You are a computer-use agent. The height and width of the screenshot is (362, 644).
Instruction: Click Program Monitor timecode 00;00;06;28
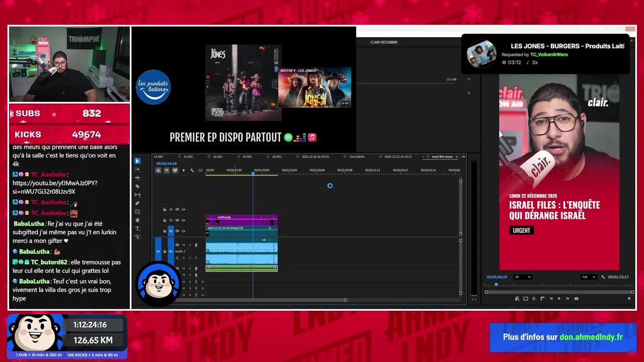tap(497, 277)
